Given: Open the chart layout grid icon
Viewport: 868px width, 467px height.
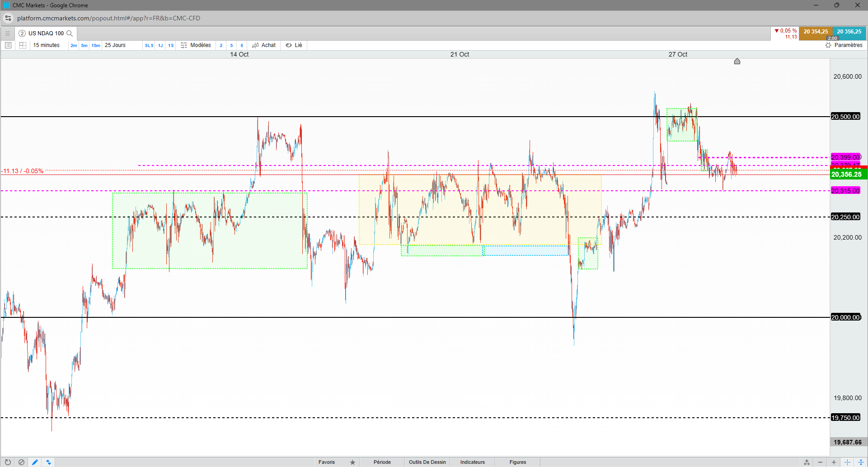Looking at the screenshot, I should [x=23, y=45].
